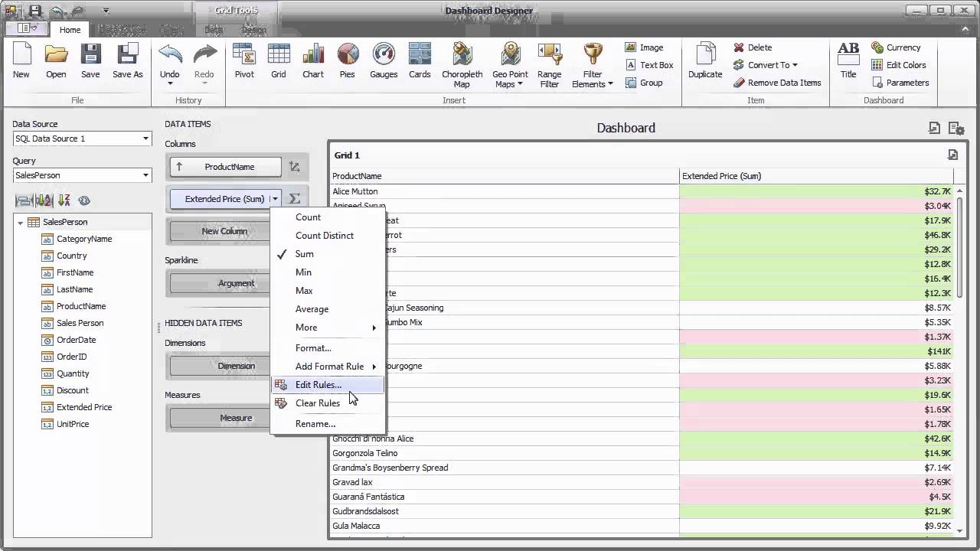The width and height of the screenshot is (980, 551).
Task: Open ProductName column options icon
Action: [x=295, y=167]
